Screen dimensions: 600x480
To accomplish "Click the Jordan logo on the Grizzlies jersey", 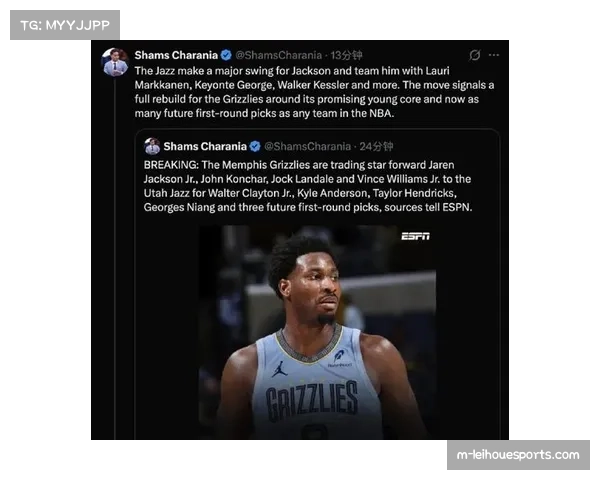I will (280, 368).
